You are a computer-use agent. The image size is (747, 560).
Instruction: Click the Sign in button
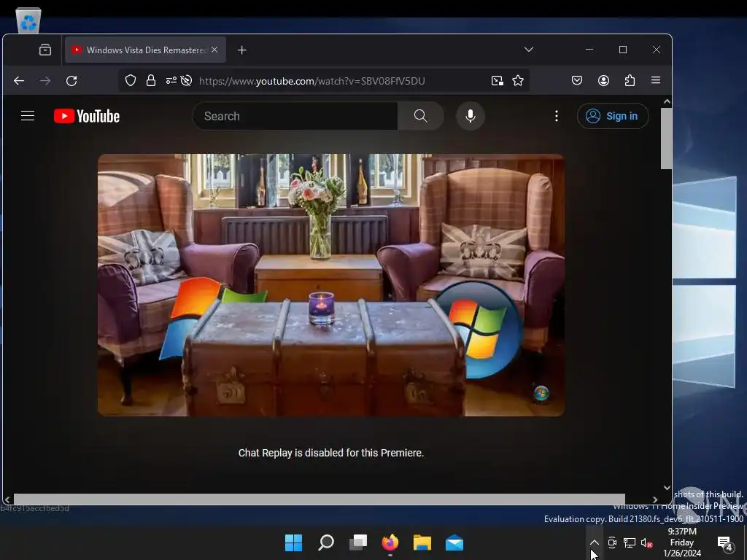pos(613,116)
